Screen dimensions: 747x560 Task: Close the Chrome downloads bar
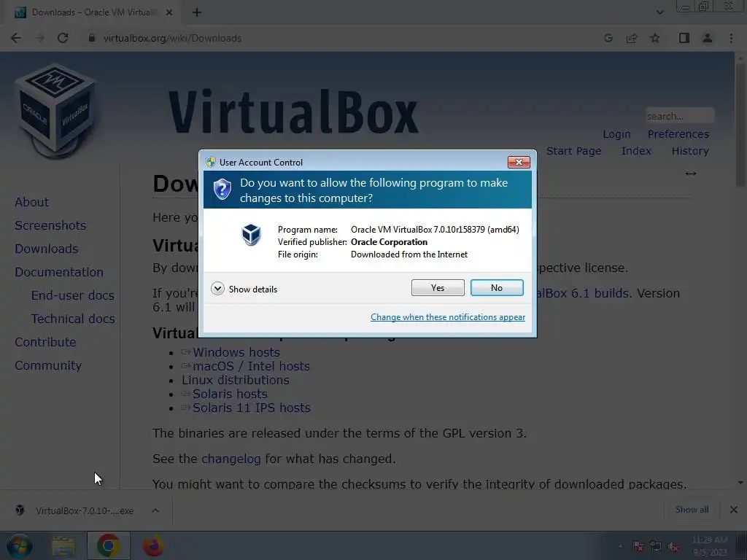pyautogui.click(x=734, y=510)
